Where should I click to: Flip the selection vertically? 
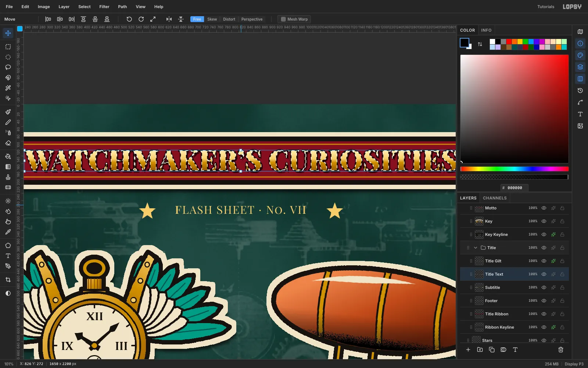(x=181, y=19)
